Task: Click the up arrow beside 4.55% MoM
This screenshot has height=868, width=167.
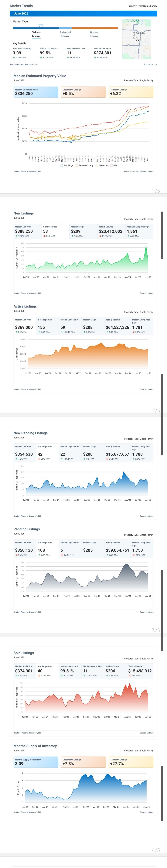Action: pos(95,58)
